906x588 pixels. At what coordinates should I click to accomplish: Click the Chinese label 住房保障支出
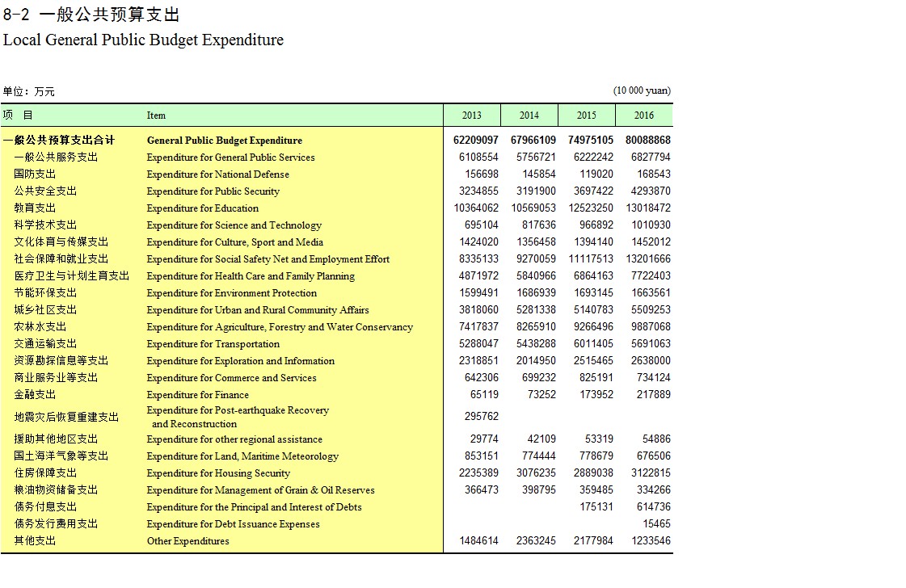pyautogui.click(x=45, y=473)
